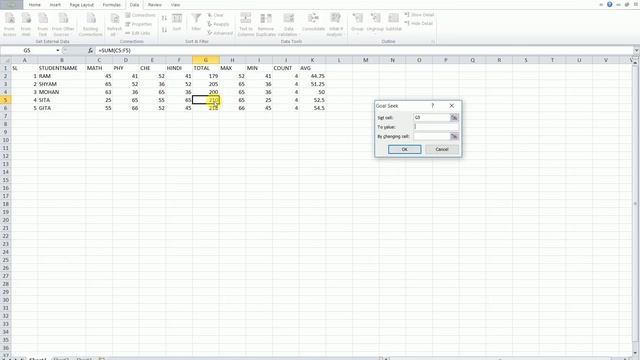This screenshot has height=360, width=640.
Task: Click the From Text icon
Action: coord(43,24)
